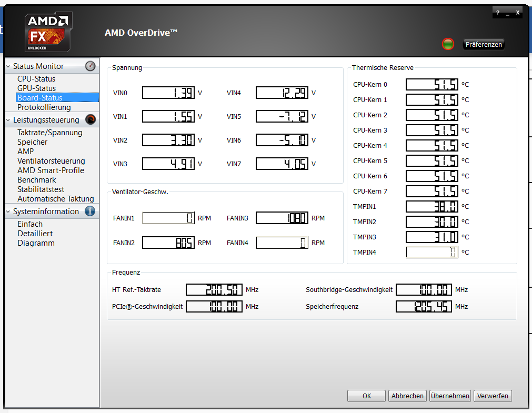The height and width of the screenshot is (413, 532).
Task: Click the green status indicator light
Action: pyautogui.click(x=448, y=44)
